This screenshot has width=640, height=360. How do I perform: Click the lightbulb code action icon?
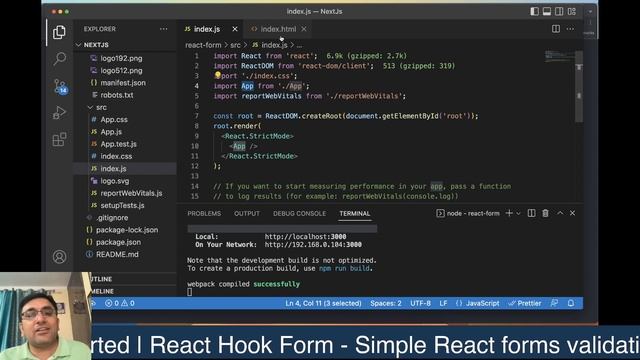(218, 75)
